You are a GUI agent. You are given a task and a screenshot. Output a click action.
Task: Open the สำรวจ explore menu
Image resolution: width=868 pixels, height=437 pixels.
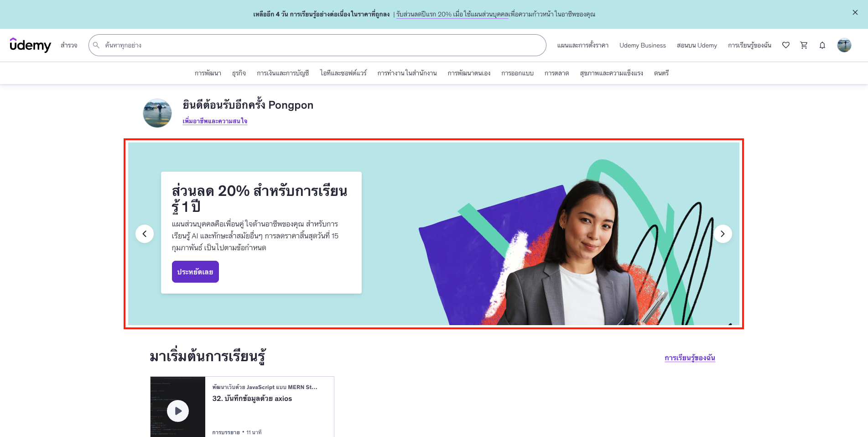[x=69, y=45]
